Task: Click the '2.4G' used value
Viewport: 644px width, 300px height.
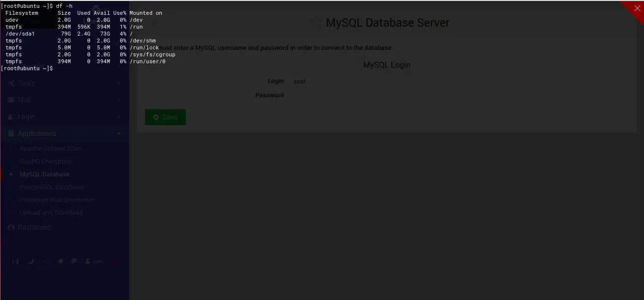Action: tap(84, 34)
